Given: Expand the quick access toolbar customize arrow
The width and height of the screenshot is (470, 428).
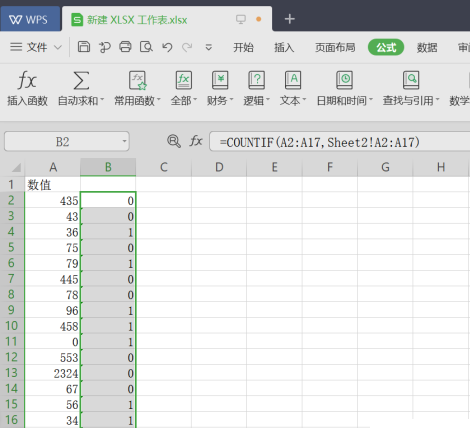Looking at the screenshot, I should click(x=209, y=47).
